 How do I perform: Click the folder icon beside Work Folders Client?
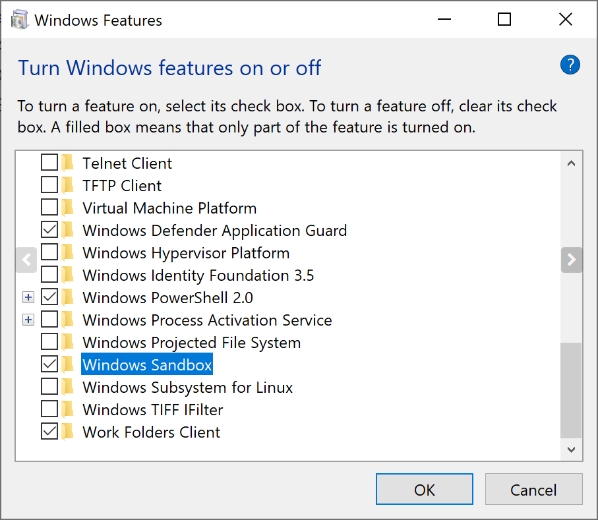68,431
